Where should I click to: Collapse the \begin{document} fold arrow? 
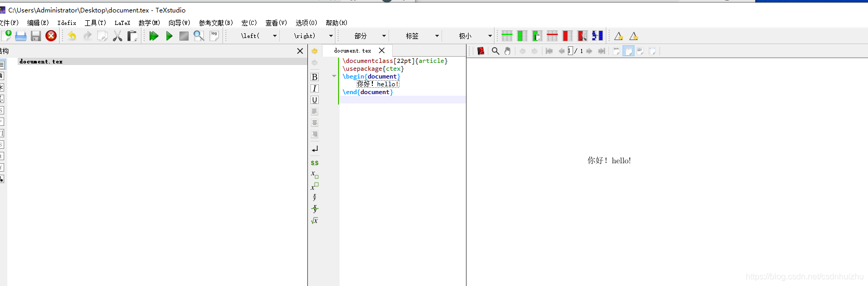pos(334,76)
